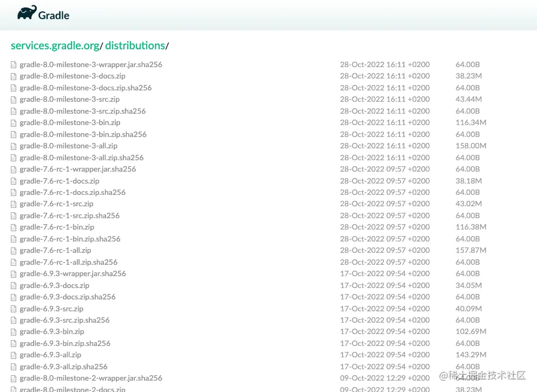
Task: Click the 102.69M size of gradle-6.9.3-bin.zip
Action: [x=471, y=331]
